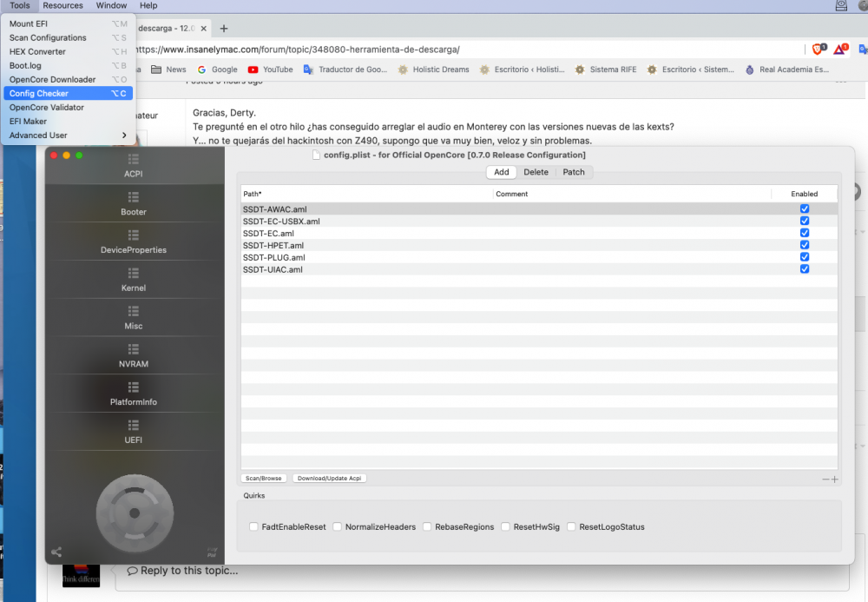Click the Scan/Browse button
This screenshot has height=602, width=868.
(264, 479)
